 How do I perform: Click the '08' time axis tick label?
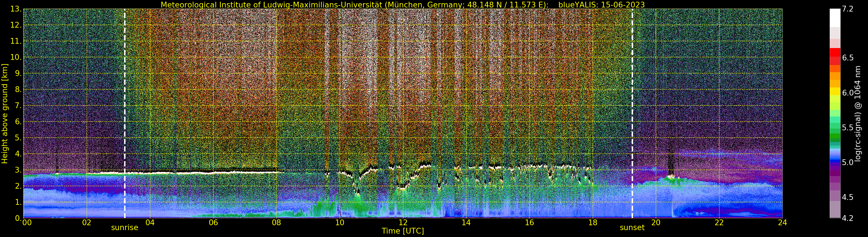[276, 223]
